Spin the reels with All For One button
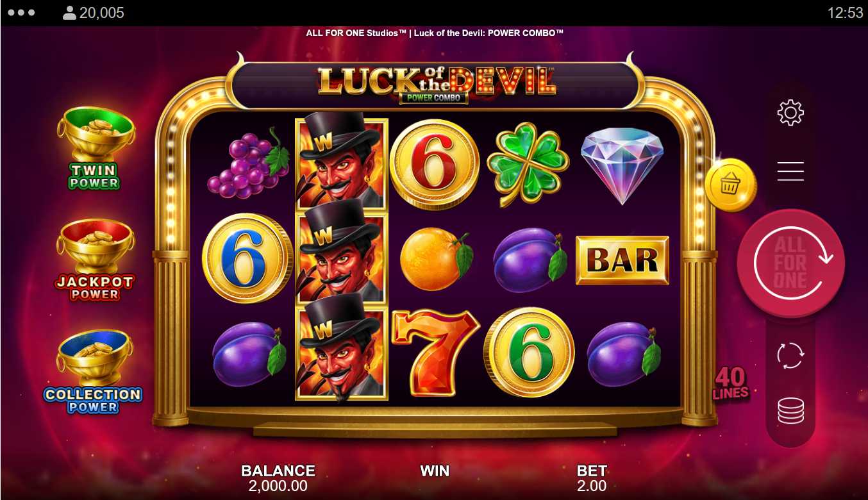Image resolution: width=868 pixels, height=500 pixels. tap(791, 263)
